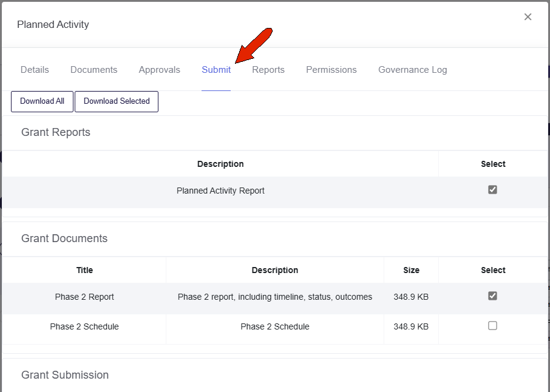Click the Grant Reports Select column header
Screen dimensions: 550x392
tap(493, 164)
